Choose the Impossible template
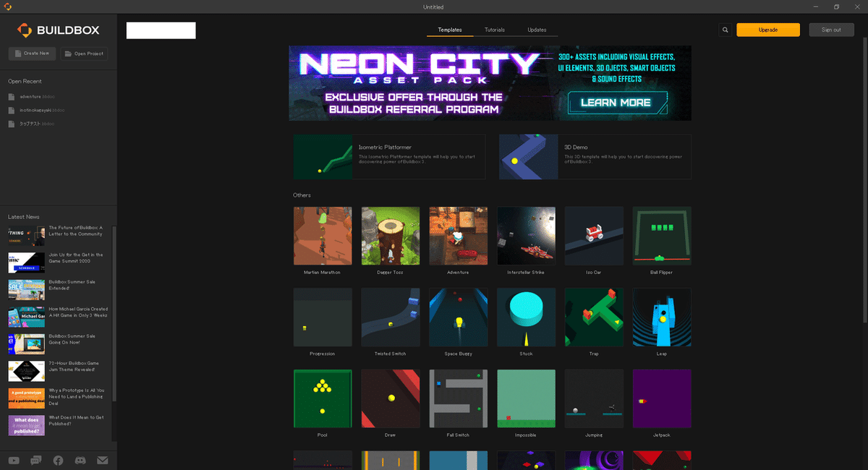The height and width of the screenshot is (470, 868). tap(526, 399)
